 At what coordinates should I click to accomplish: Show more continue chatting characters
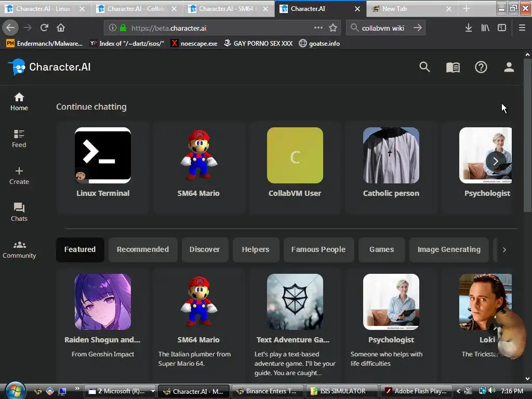[x=496, y=161]
